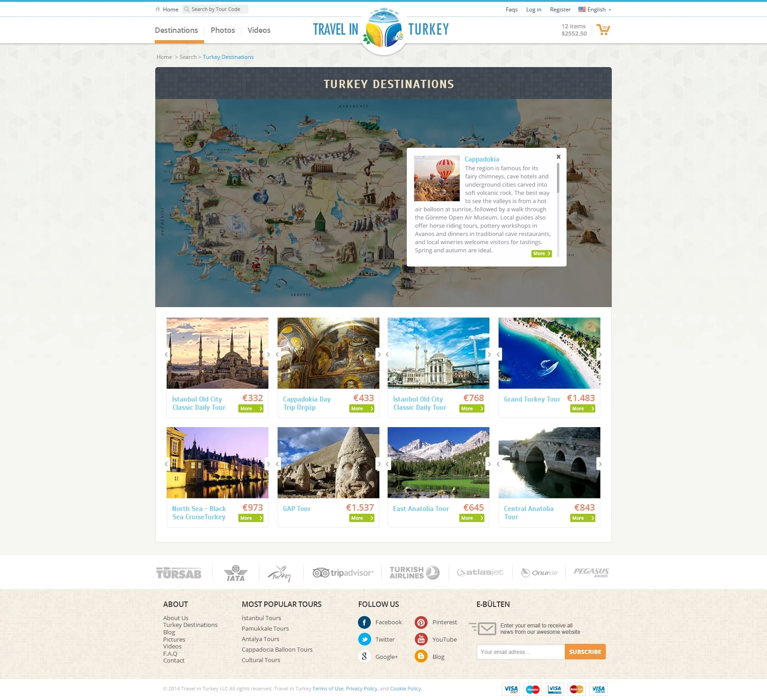Click the Search by Tour Code field

215,9
